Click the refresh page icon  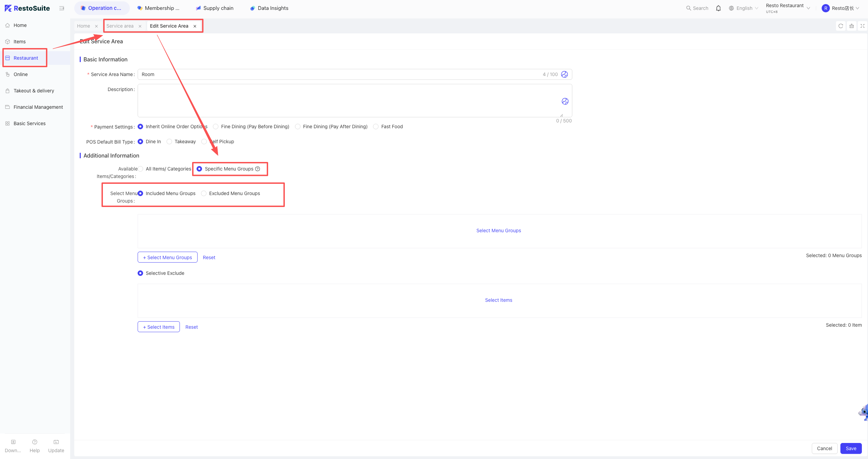coord(841,26)
